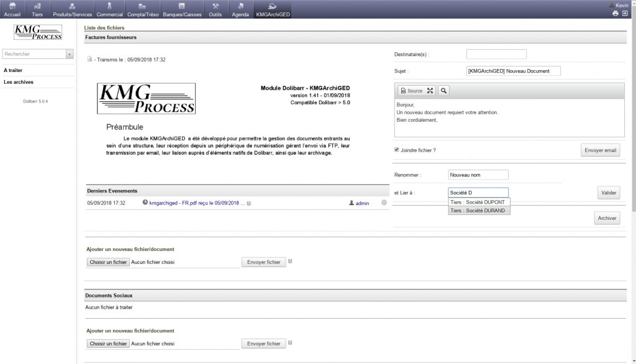Select 'Les archives' in the left menu
The width and height of the screenshot is (636, 364).
[19, 82]
